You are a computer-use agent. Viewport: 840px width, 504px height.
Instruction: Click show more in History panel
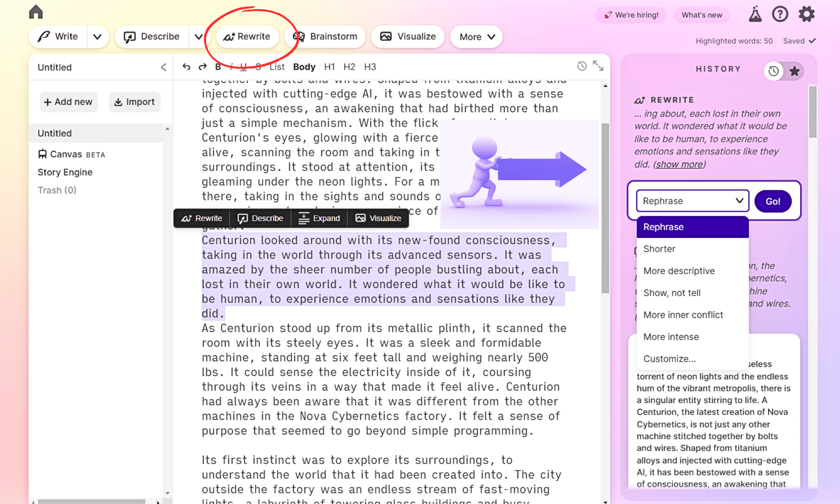pyautogui.click(x=679, y=164)
